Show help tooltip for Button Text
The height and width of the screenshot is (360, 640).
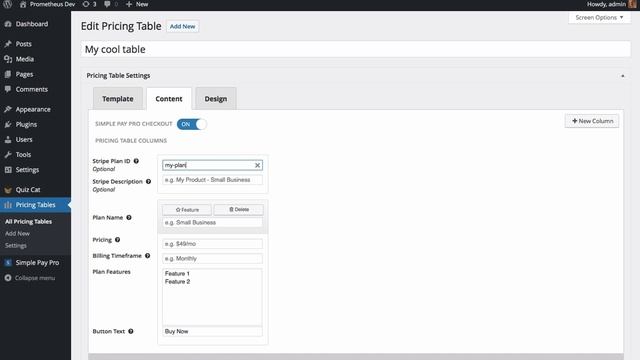131,331
